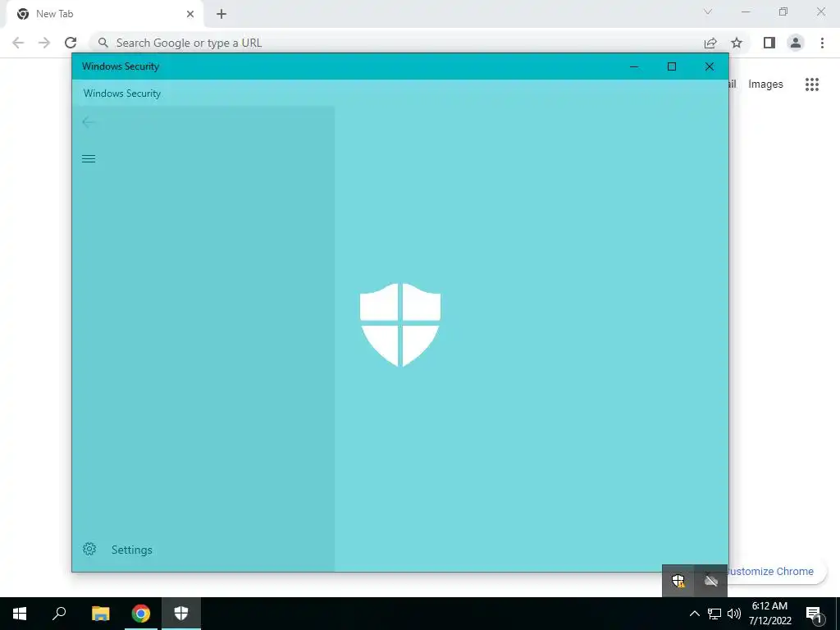The width and height of the screenshot is (840, 630).
Task: Close the New Tab tab
Action: coord(190,14)
